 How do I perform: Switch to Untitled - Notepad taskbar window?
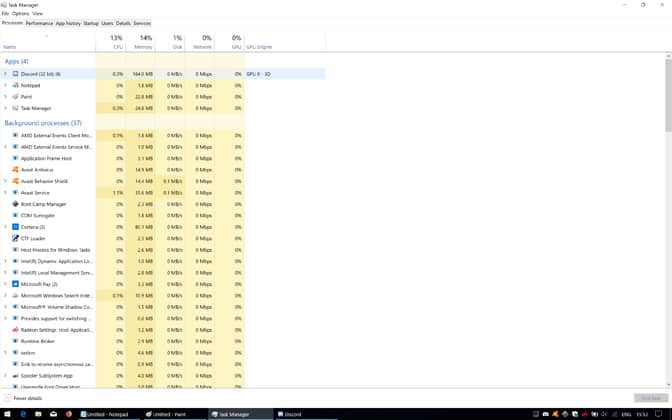pos(109,414)
